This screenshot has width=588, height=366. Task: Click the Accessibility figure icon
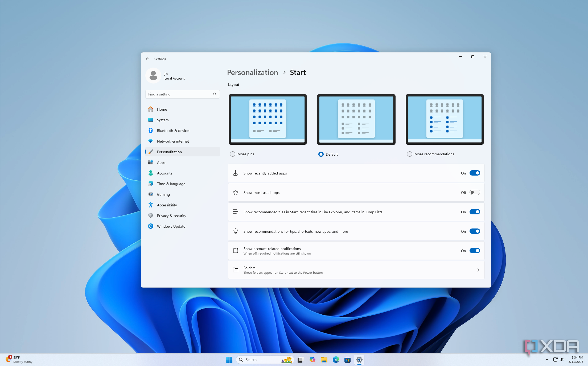pyautogui.click(x=151, y=205)
